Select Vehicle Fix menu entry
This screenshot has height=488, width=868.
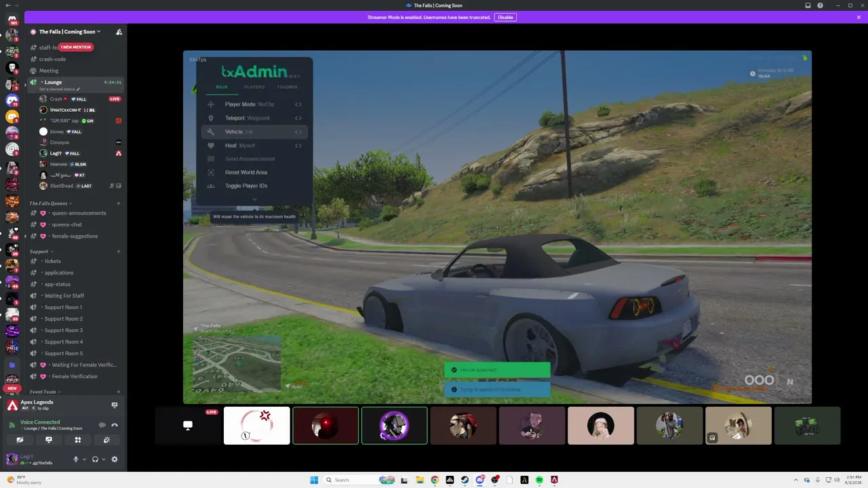(x=256, y=131)
